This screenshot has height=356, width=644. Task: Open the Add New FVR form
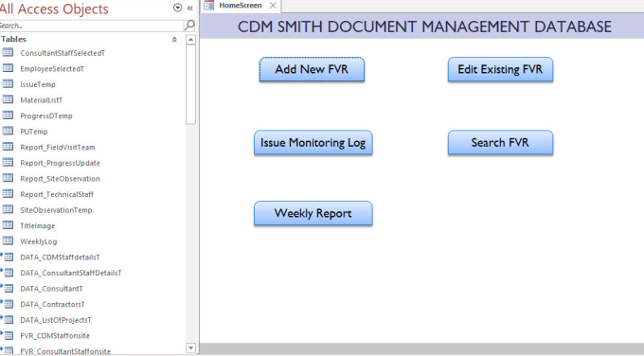[x=312, y=69]
